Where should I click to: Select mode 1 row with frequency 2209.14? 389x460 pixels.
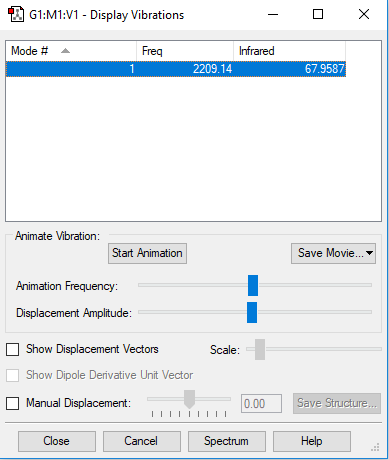coord(176,69)
